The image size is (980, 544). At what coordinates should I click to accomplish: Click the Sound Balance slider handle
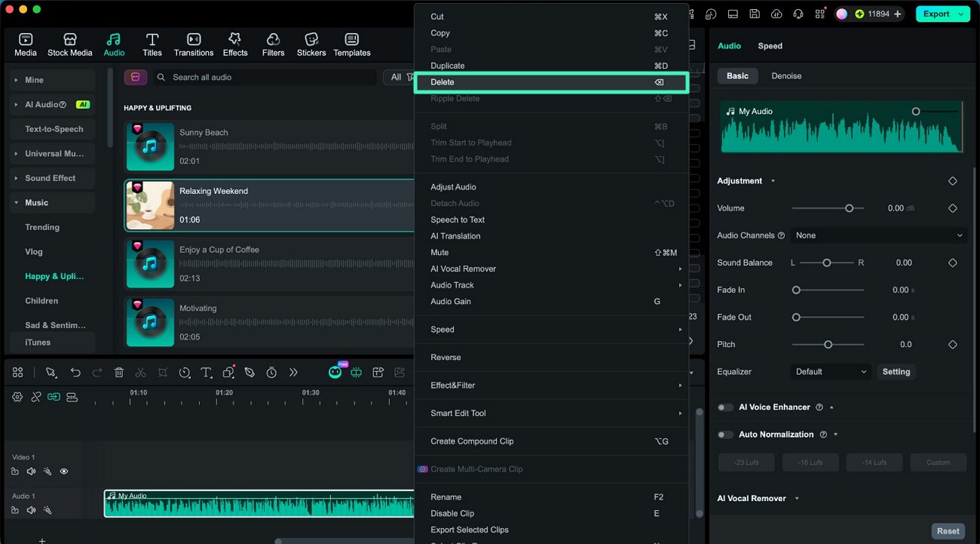click(827, 263)
